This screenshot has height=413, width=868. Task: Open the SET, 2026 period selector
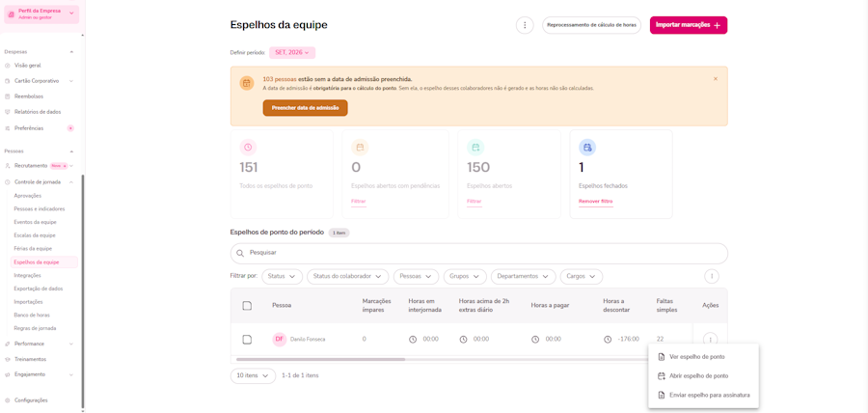click(292, 53)
